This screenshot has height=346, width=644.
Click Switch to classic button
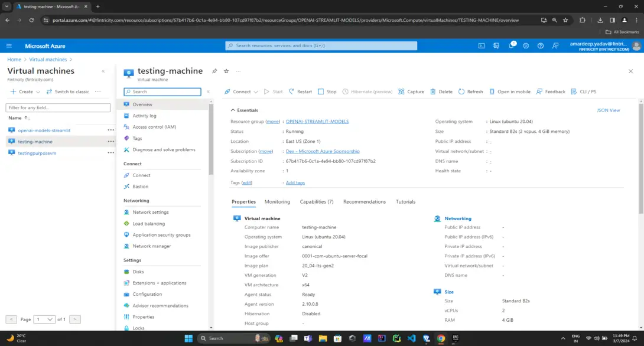pyautogui.click(x=67, y=92)
